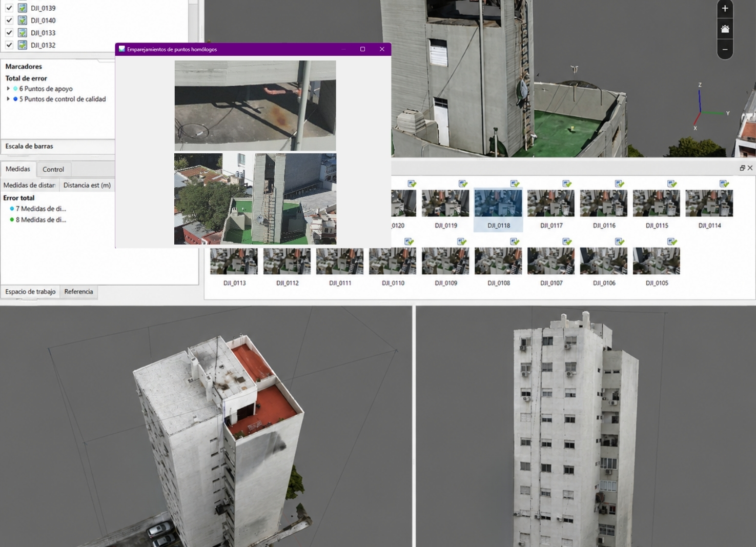Maximize the Emparejamientos de puntos homólogos dialog
756x547 pixels.
[362, 49]
